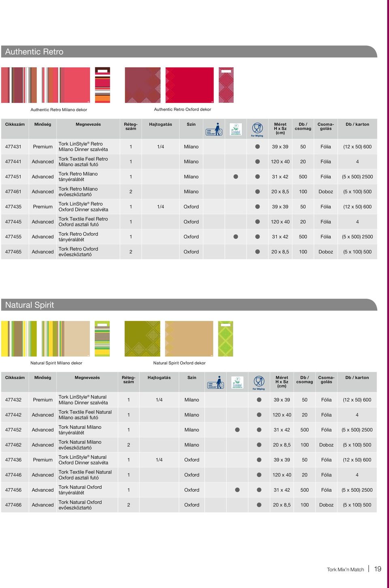The height and width of the screenshot is (588, 389).
Task: Click the Natural Spirit section heading
Action: click(x=30, y=305)
